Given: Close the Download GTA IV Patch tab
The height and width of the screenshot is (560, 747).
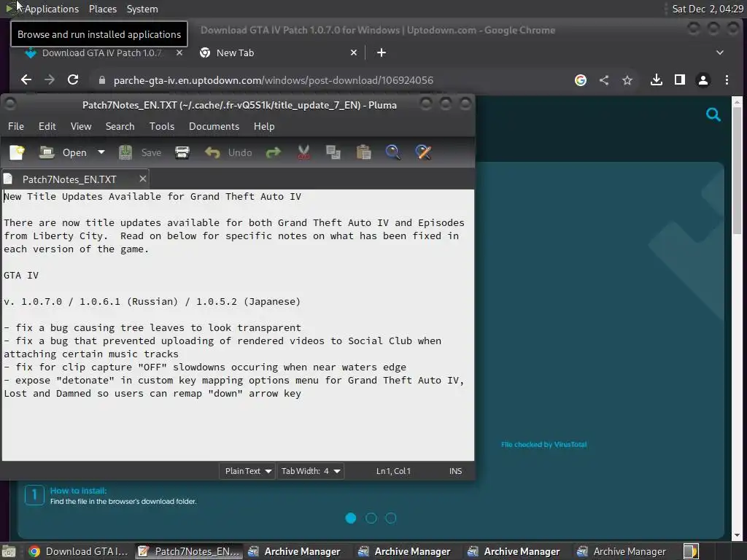Looking at the screenshot, I should point(179,52).
